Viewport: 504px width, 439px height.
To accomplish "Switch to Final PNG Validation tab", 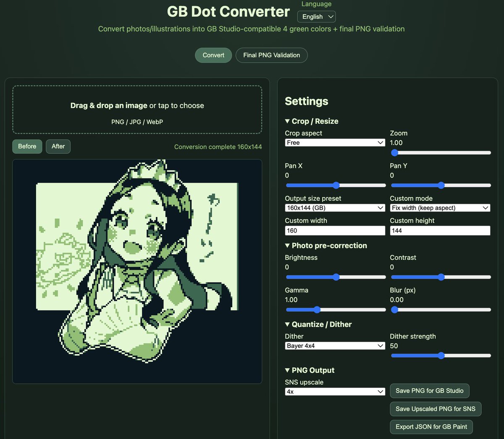I will (271, 55).
